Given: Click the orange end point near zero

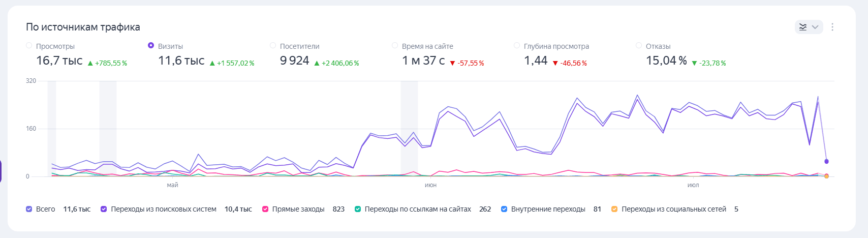Looking at the screenshot, I should [826, 176].
